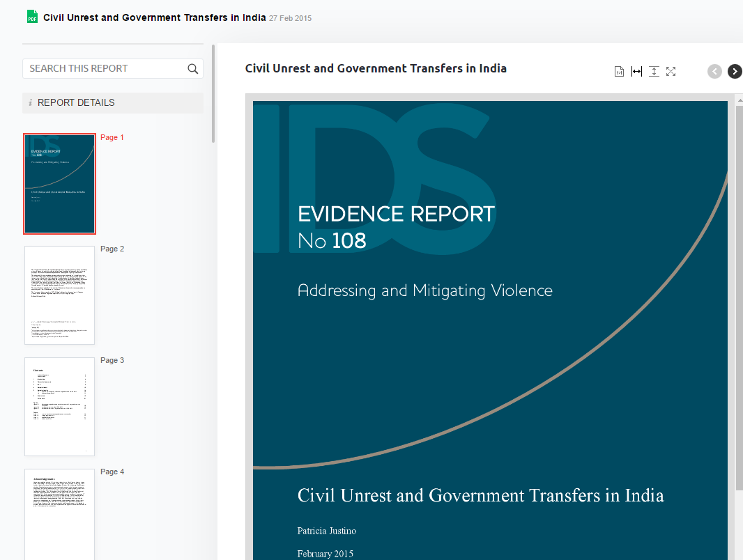Focus the Search This Report field
743x560 pixels.
click(113, 69)
